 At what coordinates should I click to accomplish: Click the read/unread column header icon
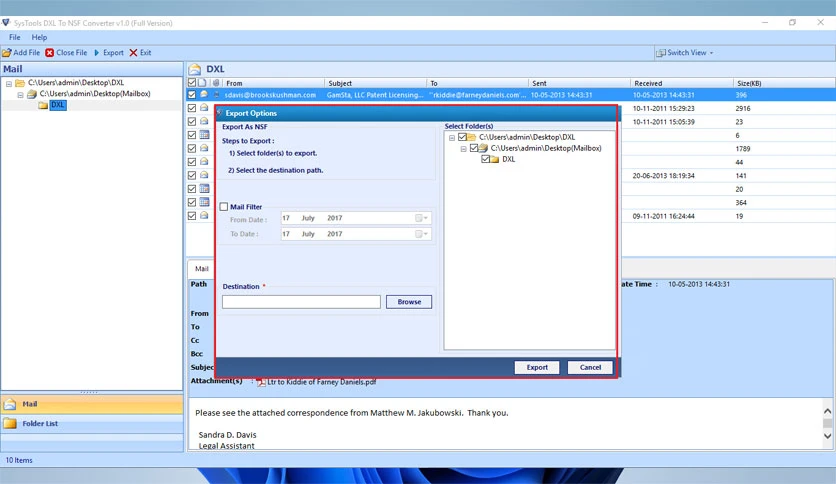[202, 83]
